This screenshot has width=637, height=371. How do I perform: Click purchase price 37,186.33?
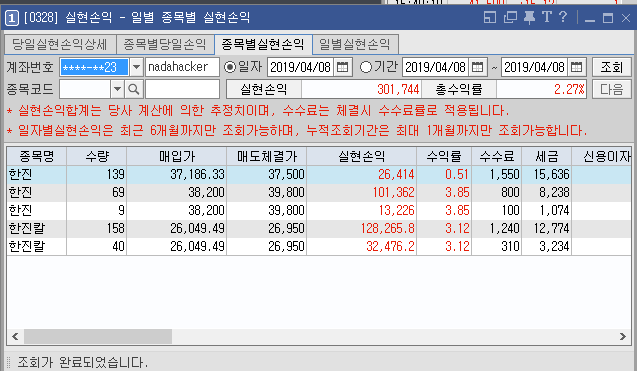pos(197,175)
